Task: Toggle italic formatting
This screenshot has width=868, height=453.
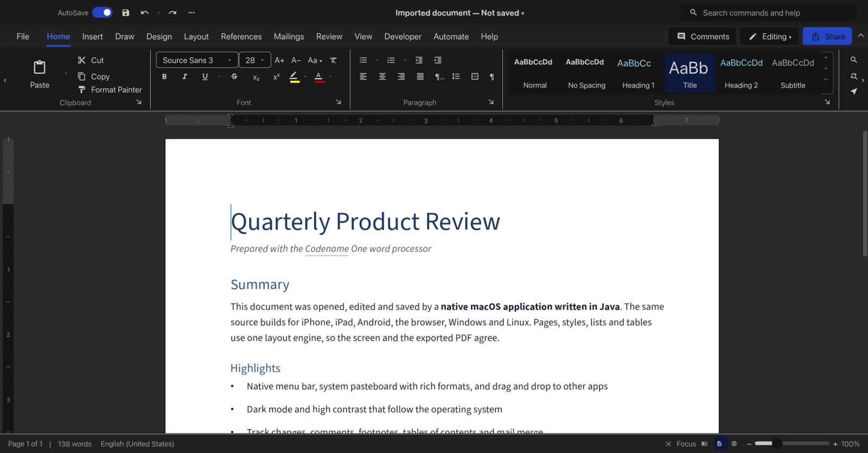Action: coord(184,76)
